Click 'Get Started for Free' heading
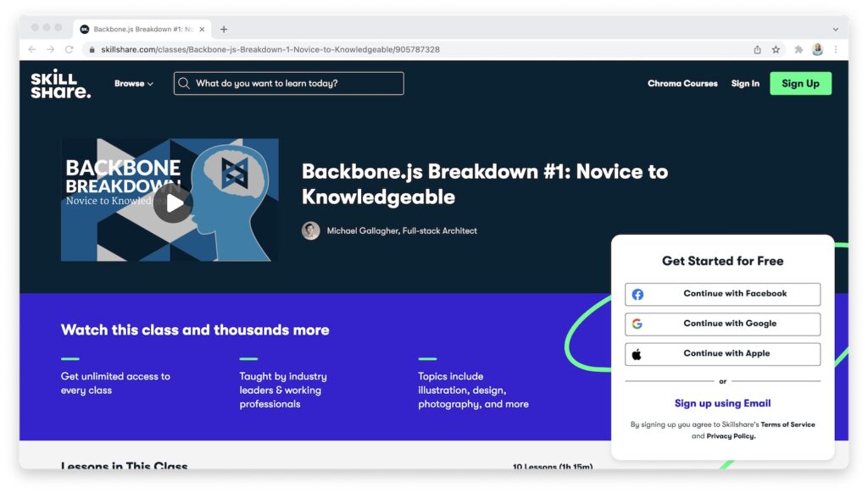The height and width of the screenshot is (493, 868). click(x=722, y=261)
